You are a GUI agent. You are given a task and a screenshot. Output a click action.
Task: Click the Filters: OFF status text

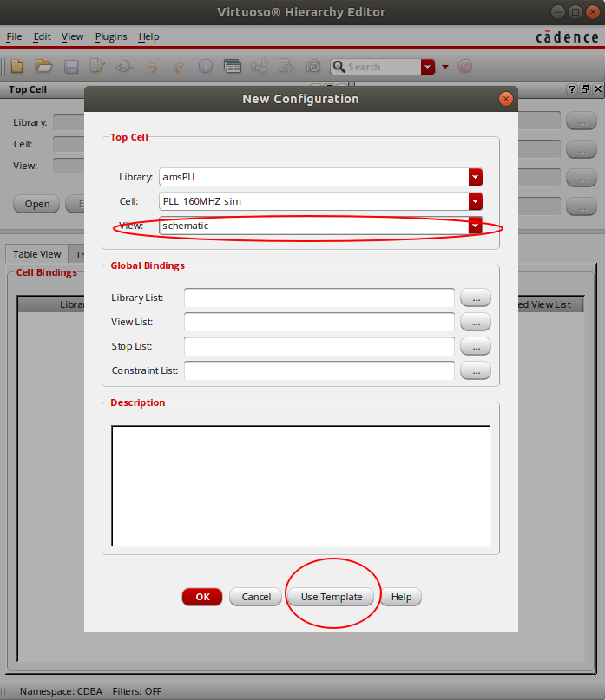point(137,691)
